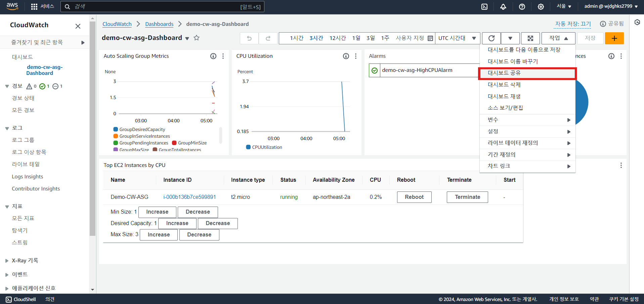Screen dimensions: 644x304
Task: Expand the X-Ray traces section
Action: (x=7, y=261)
